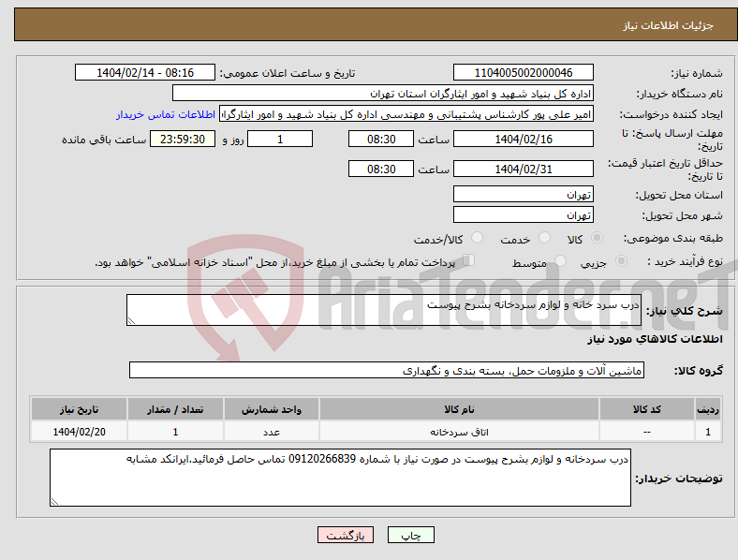Image resolution: width=738 pixels, height=560 pixels.
Task: Click the goods group field ماشین آلات
Action: pos(387,370)
